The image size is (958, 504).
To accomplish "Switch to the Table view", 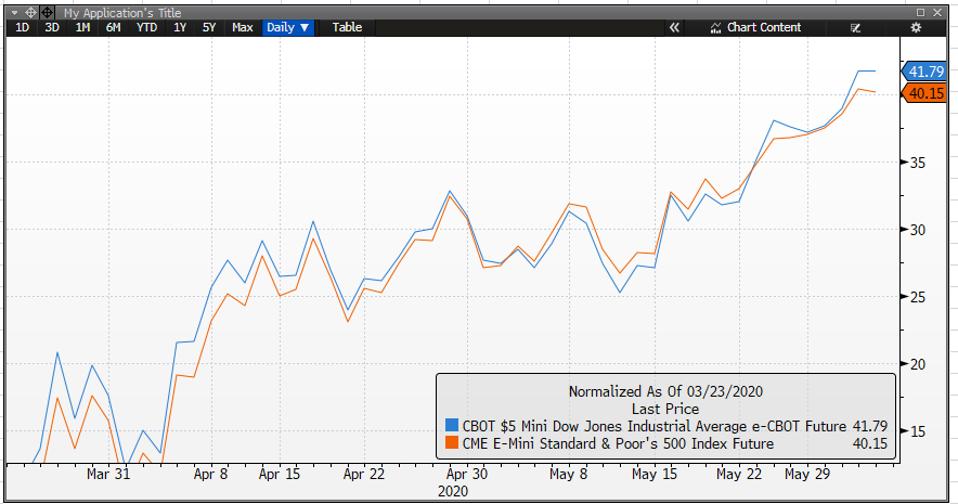I will [x=347, y=28].
